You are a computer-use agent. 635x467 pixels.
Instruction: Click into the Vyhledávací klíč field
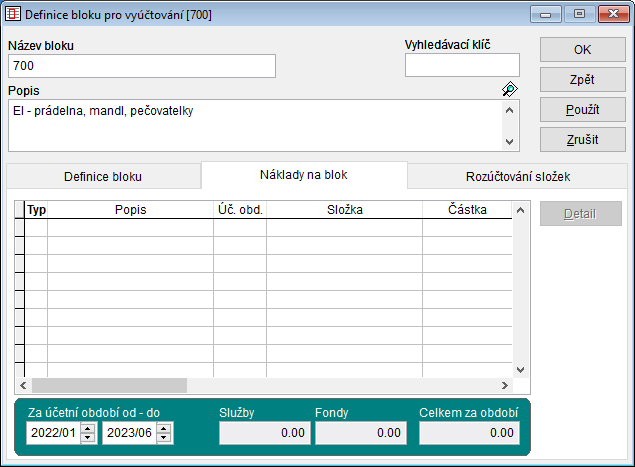coord(462,66)
